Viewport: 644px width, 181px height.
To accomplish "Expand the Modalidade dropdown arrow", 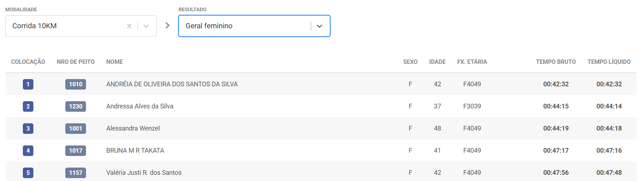I will 146,26.
